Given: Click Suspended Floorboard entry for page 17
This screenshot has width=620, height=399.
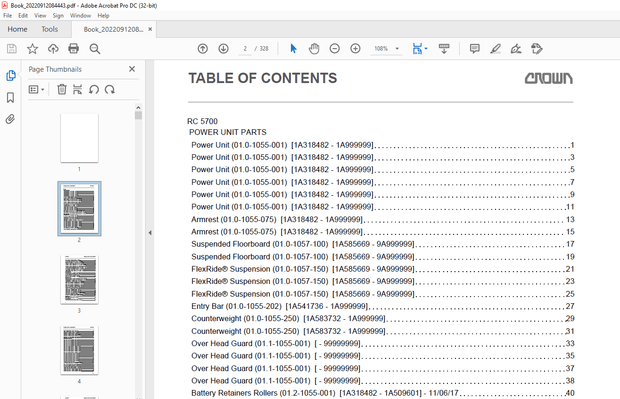Looking at the screenshot, I should 382,244.
